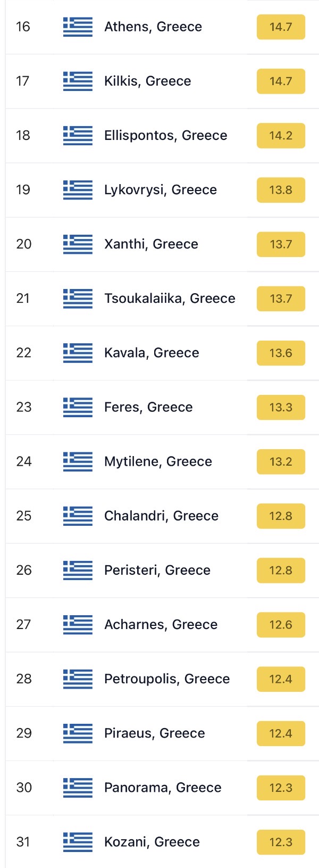Click the 14.2 yellow badge for Ellispontos
Viewport: 319px width, 868px height.
pos(281,135)
